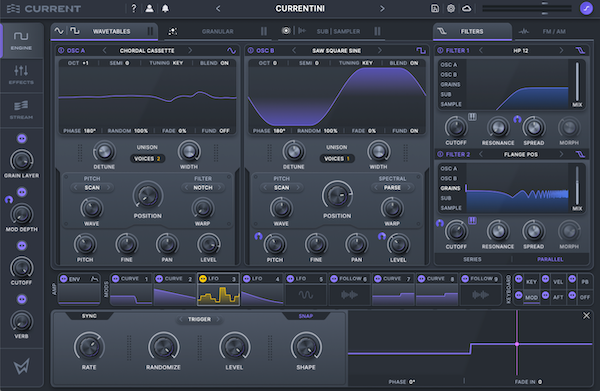Select previous Filter 2 type before Flange Pos

481,154
